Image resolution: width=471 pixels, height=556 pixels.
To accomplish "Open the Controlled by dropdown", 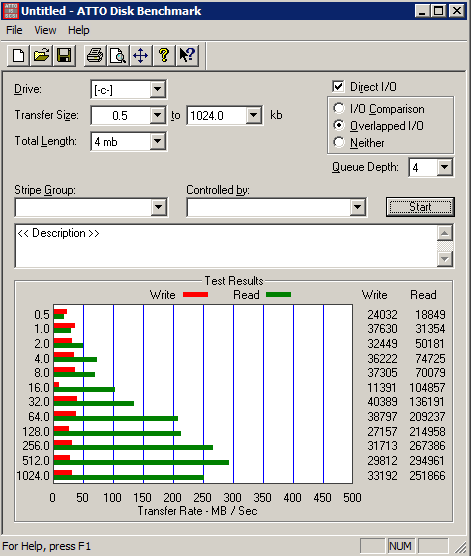I will [x=358, y=207].
